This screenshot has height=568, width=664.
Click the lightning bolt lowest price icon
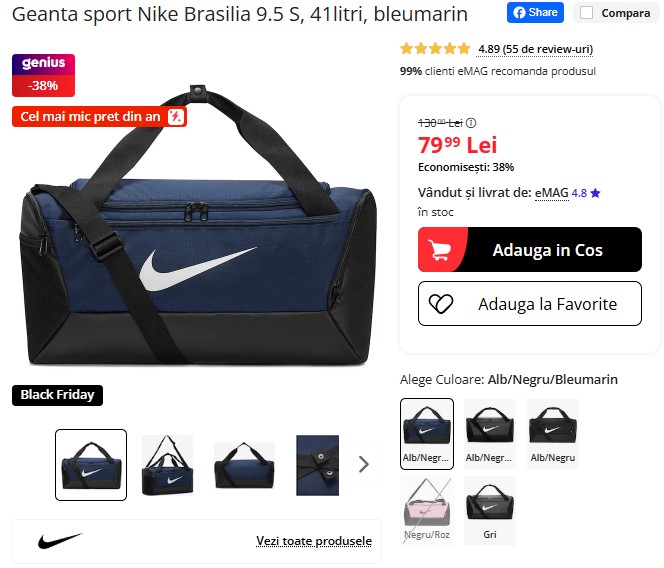coord(176,116)
